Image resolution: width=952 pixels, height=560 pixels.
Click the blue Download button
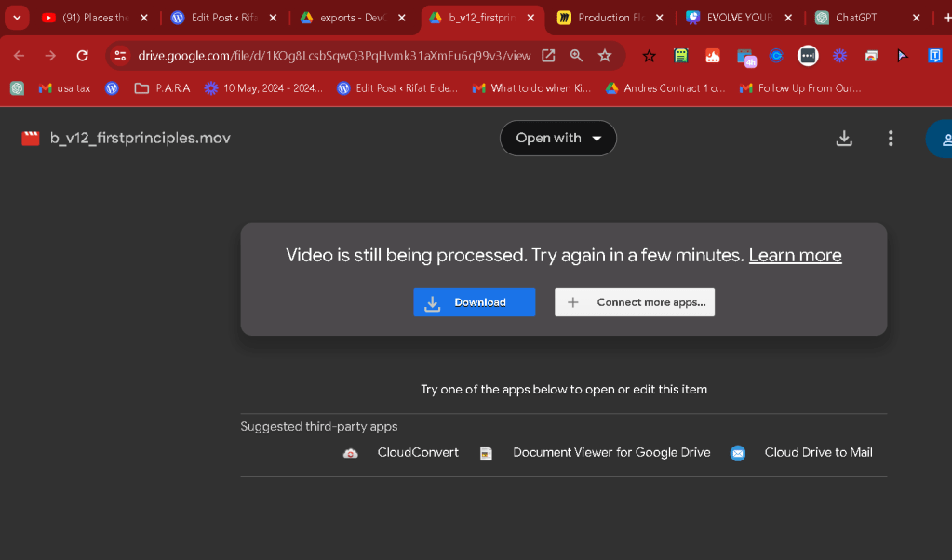(475, 302)
